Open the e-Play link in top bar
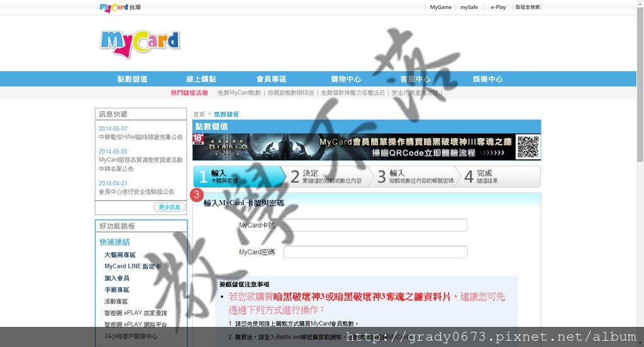This screenshot has width=644, height=347. click(498, 7)
